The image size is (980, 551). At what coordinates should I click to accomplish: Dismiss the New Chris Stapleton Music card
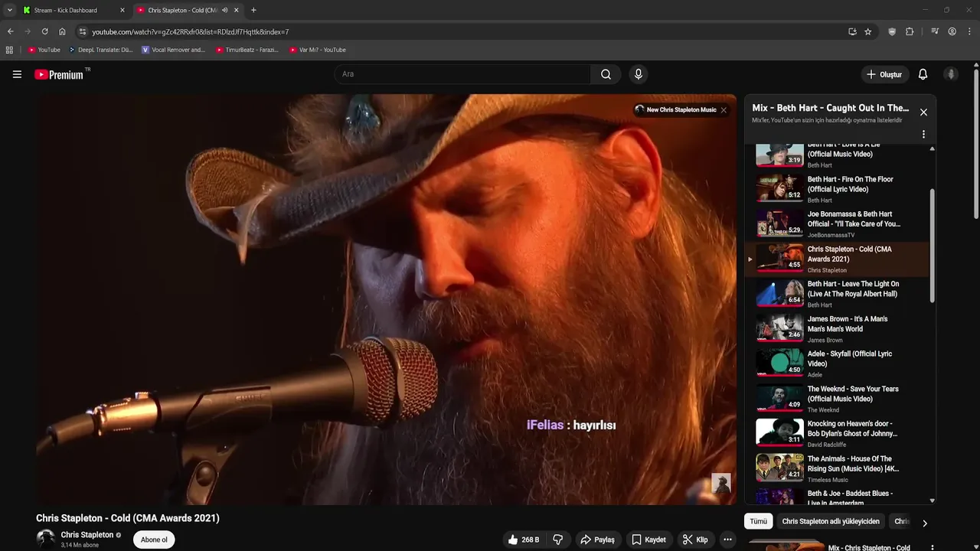click(x=724, y=110)
